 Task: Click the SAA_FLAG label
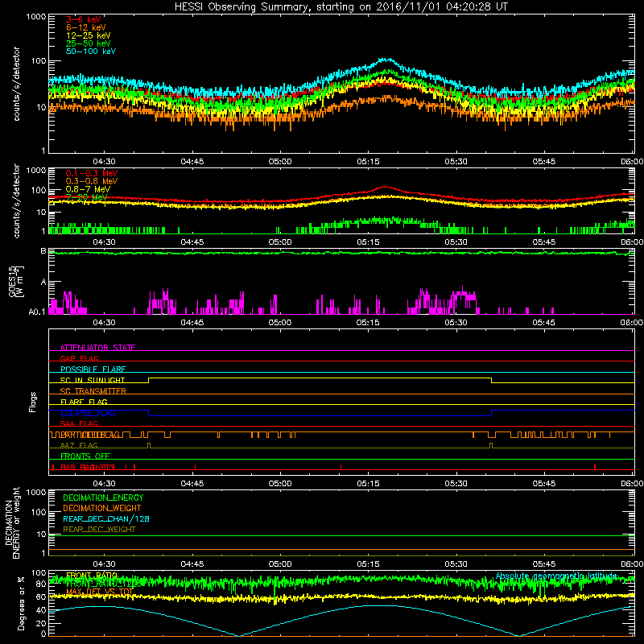[79, 423]
